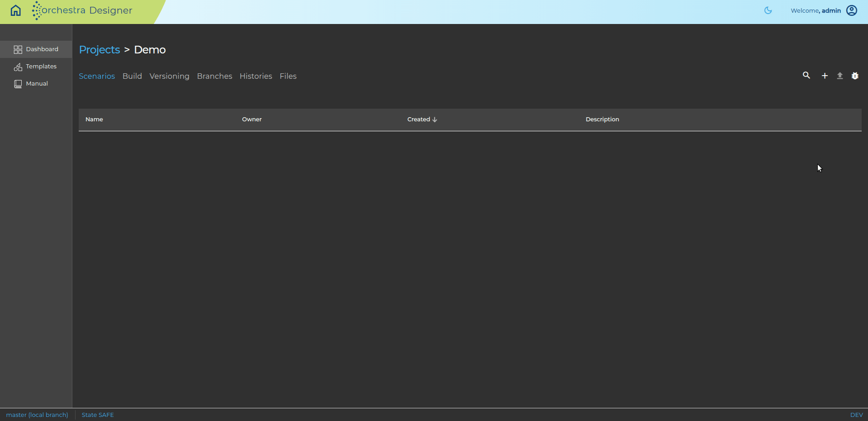Click DEV label in status bar

(856, 415)
